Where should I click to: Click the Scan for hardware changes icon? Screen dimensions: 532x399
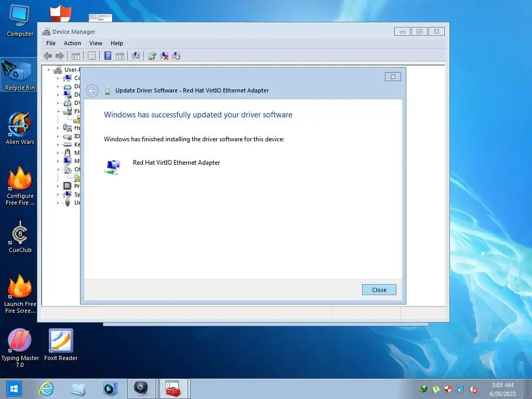tap(136, 56)
